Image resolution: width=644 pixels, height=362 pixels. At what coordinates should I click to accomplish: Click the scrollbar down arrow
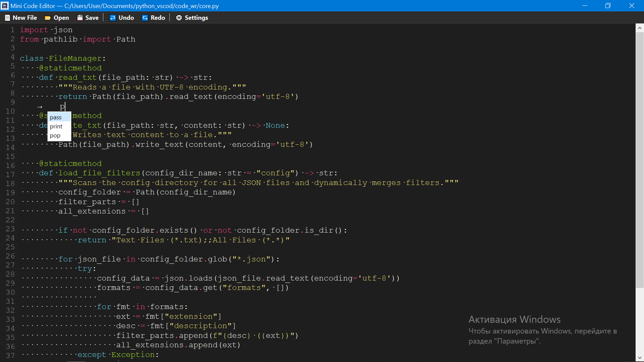pyautogui.click(x=640, y=358)
